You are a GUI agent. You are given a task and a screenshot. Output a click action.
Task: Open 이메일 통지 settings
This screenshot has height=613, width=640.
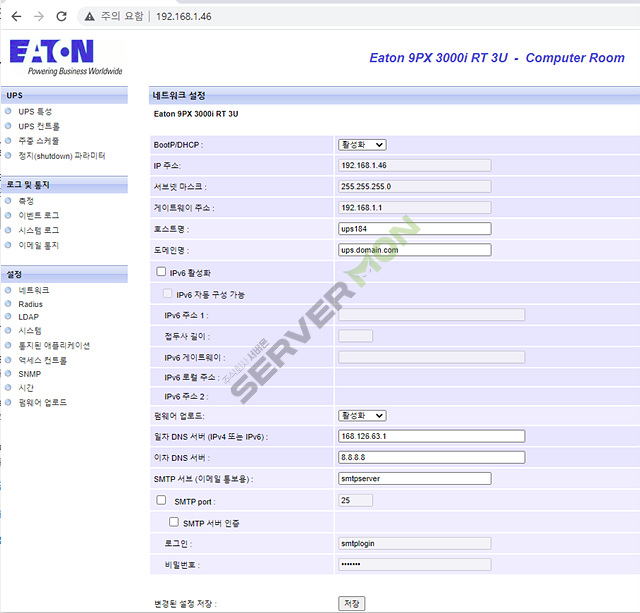39,245
